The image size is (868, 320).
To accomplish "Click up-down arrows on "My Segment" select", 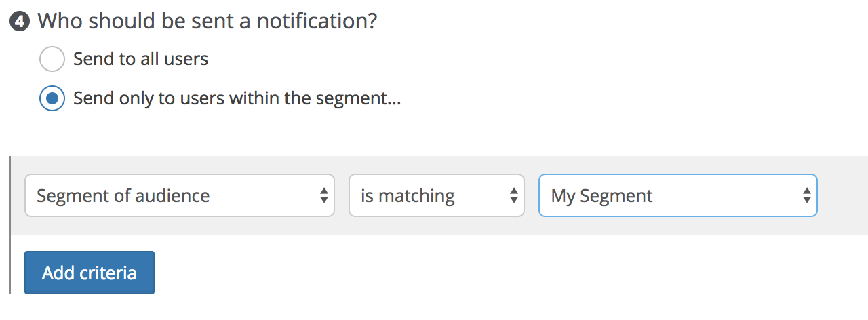I will tap(806, 196).
